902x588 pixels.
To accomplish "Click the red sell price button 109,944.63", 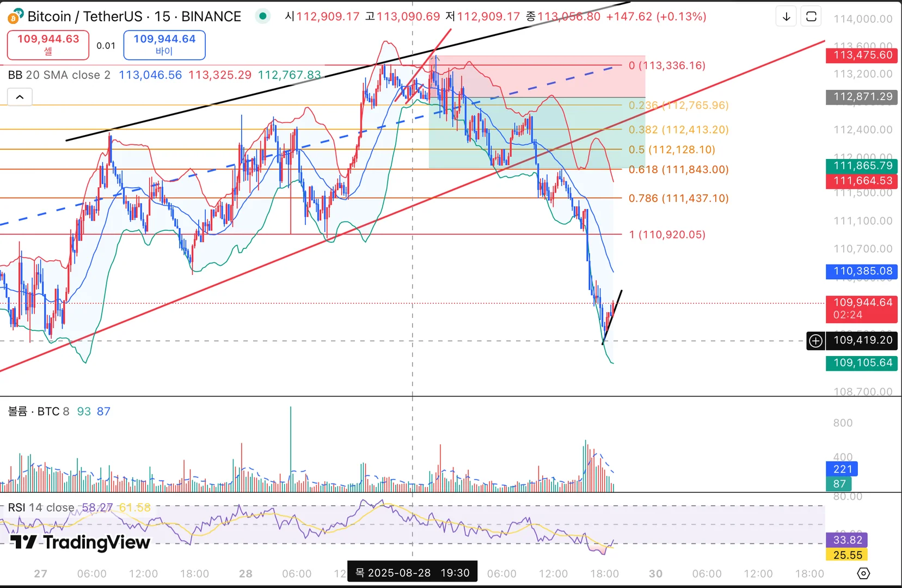I will (48, 45).
